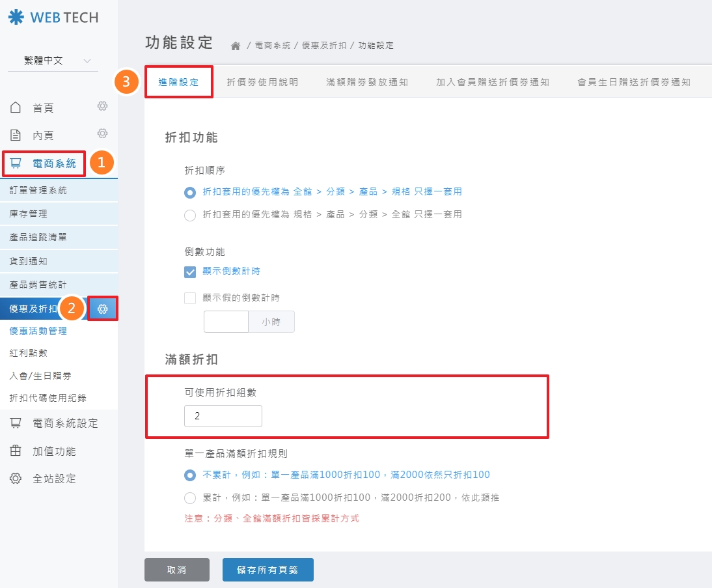
Task: Click the 可使用折扣組數 input field
Action: [x=223, y=416]
